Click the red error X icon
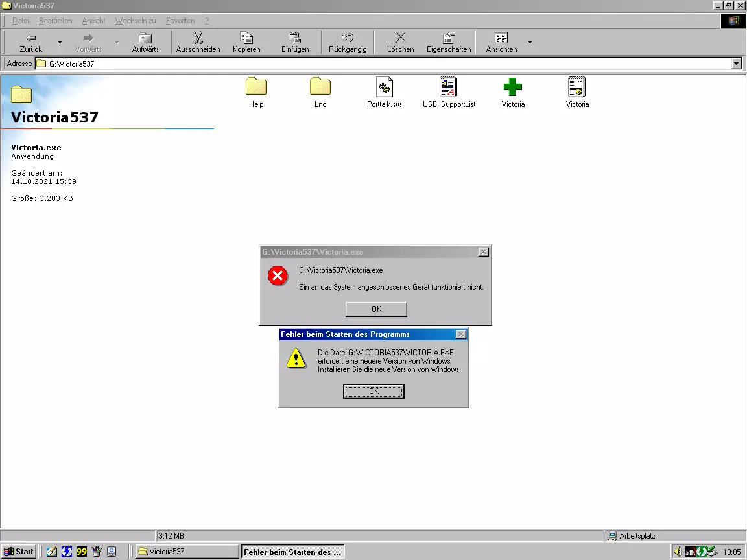Viewport: 747px width, 560px height. click(278, 275)
